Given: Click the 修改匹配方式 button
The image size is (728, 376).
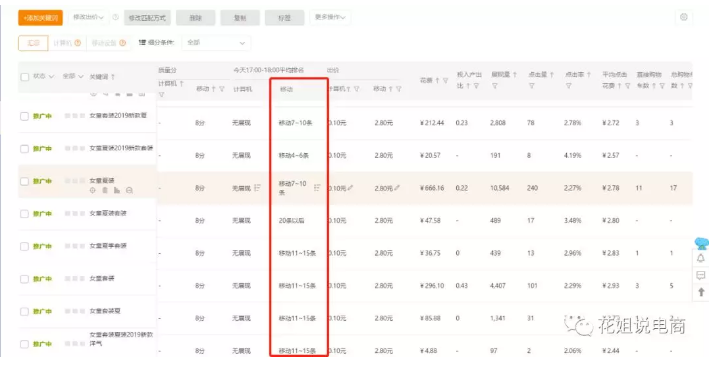Looking at the screenshot, I should pyautogui.click(x=147, y=18).
